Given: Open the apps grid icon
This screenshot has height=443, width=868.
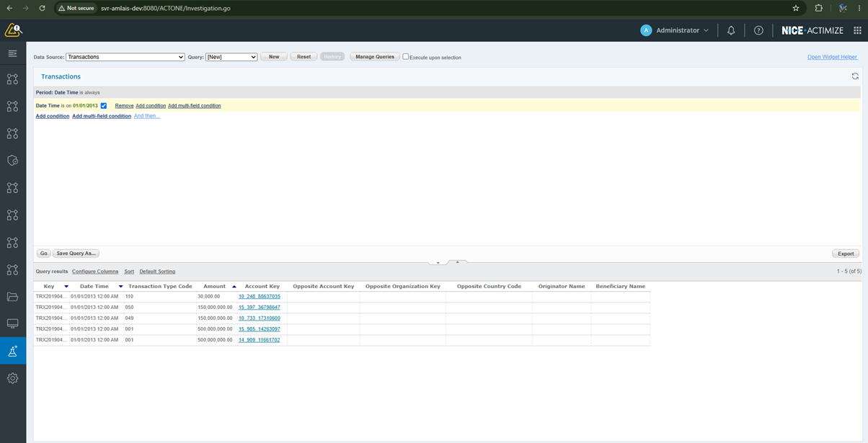Looking at the screenshot, I should (857, 30).
